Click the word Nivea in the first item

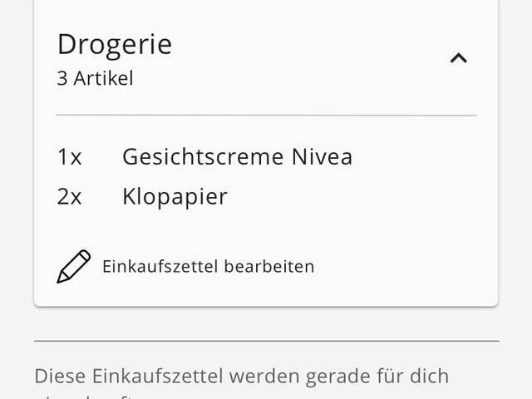click(323, 156)
